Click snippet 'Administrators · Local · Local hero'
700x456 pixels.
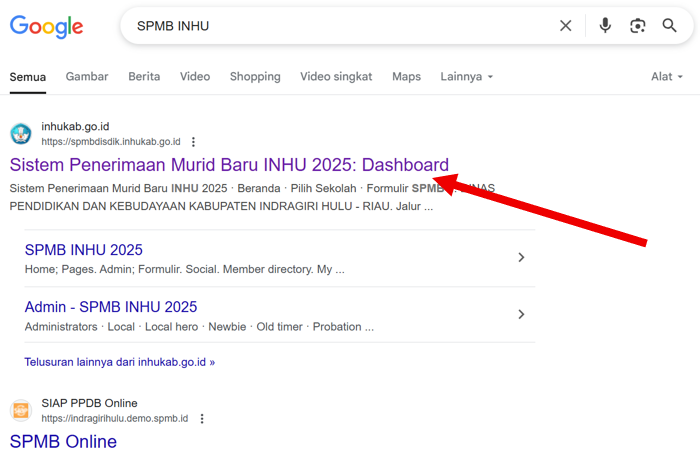coord(111,327)
